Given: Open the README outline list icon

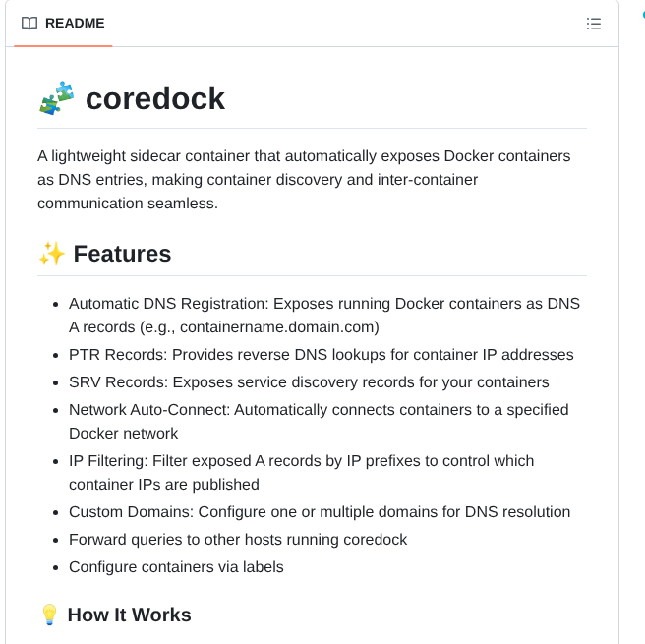Looking at the screenshot, I should (x=594, y=24).
